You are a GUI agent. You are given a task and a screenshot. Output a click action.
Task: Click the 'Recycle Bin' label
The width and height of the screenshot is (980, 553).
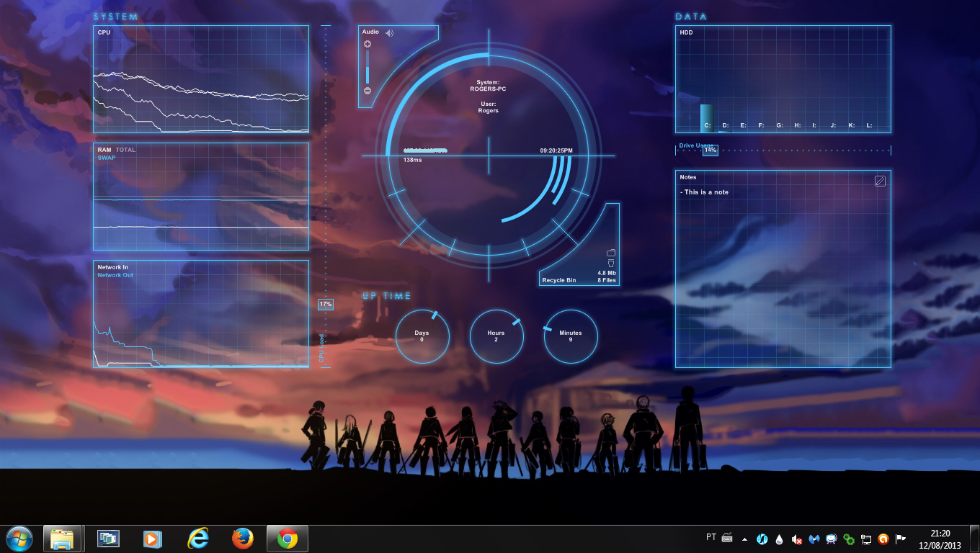(559, 280)
